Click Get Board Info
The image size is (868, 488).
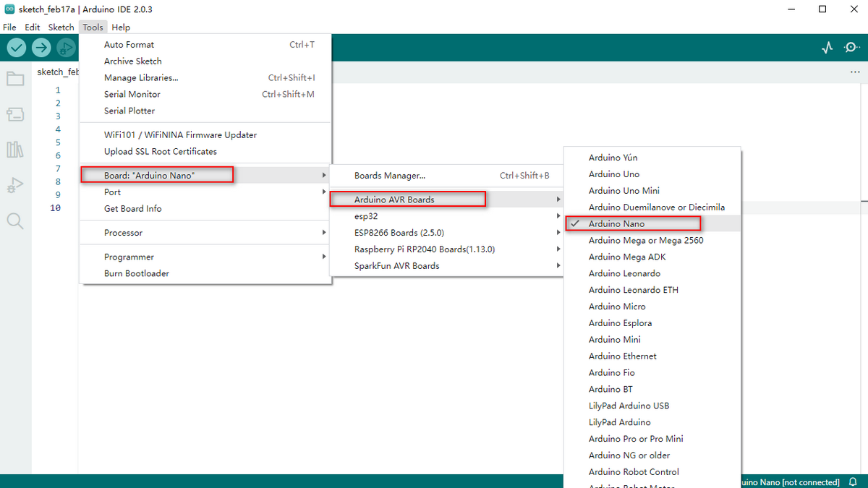205,208
